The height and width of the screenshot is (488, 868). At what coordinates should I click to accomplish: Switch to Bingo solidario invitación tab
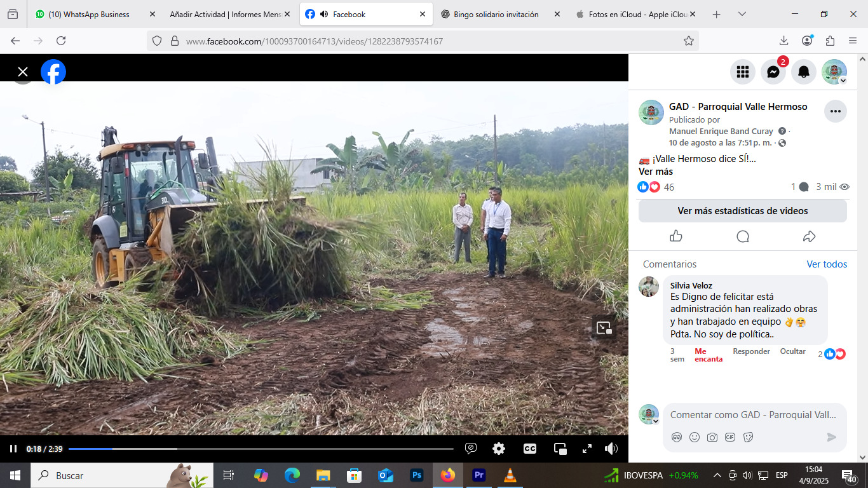click(496, 14)
